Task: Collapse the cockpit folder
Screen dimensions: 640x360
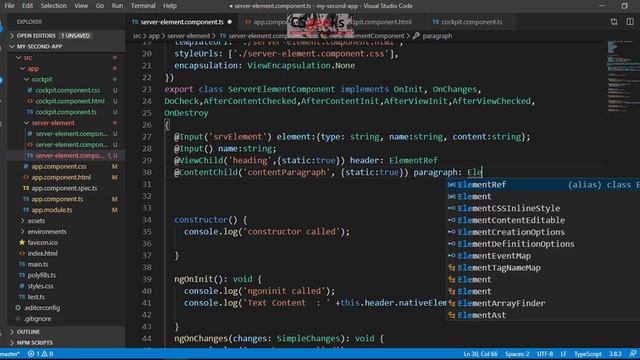Action: (42, 79)
